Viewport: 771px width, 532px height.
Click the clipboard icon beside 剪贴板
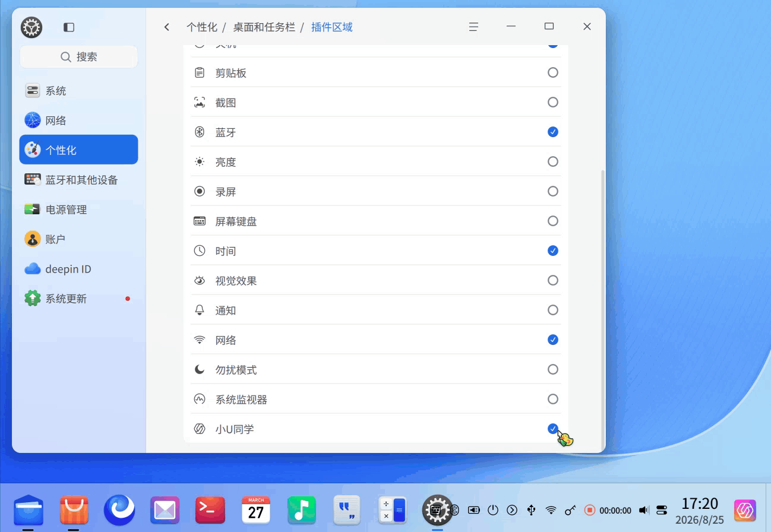pyautogui.click(x=200, y=72)
